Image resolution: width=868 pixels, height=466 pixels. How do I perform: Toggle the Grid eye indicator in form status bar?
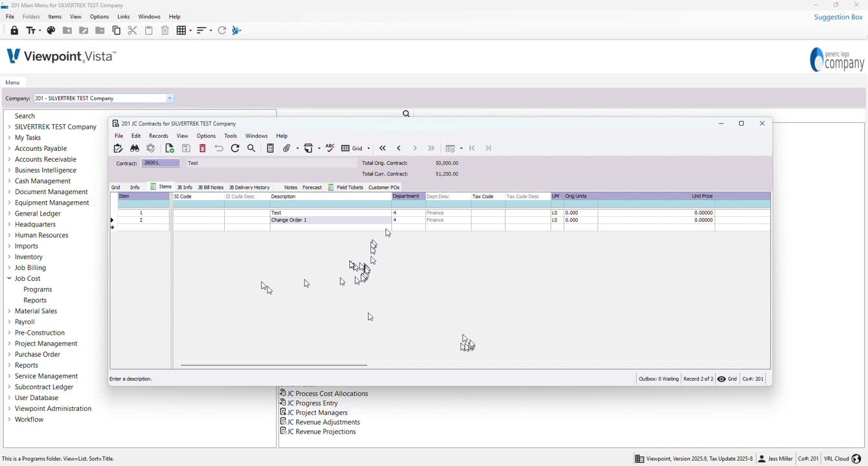click(721, 379)
